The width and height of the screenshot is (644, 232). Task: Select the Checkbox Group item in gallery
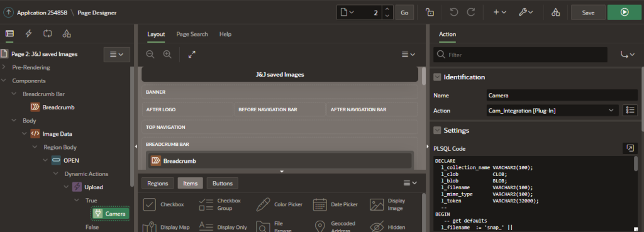pos(220,204)
